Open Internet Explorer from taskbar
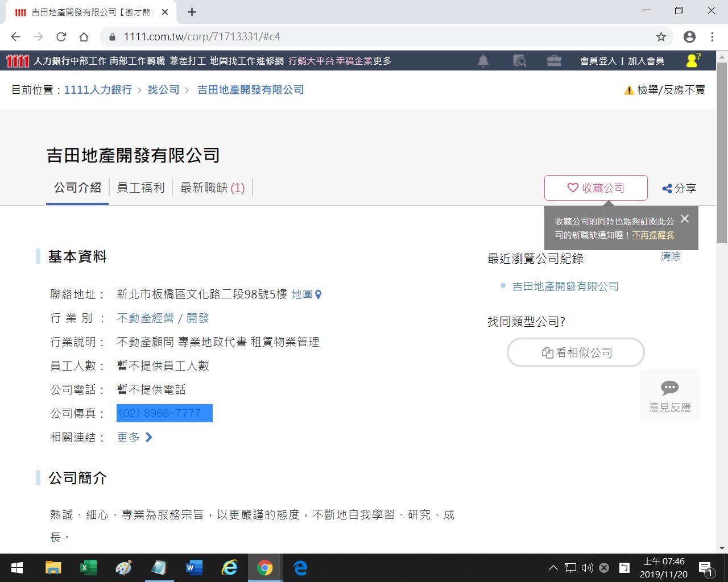The height and width of the screenshot is (582, 728). pyautogui.click(x=229, y=568)
